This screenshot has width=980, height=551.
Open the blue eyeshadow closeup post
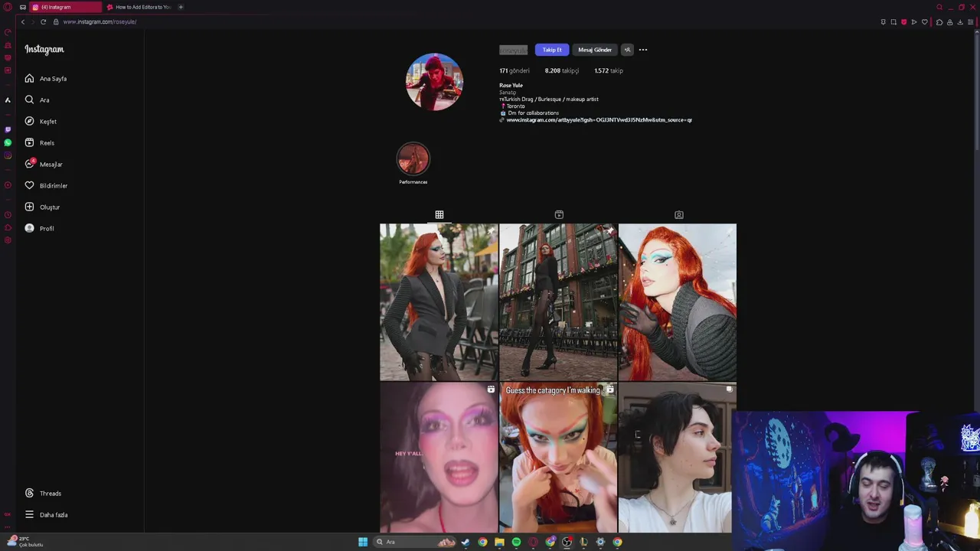tap(678, 302)
